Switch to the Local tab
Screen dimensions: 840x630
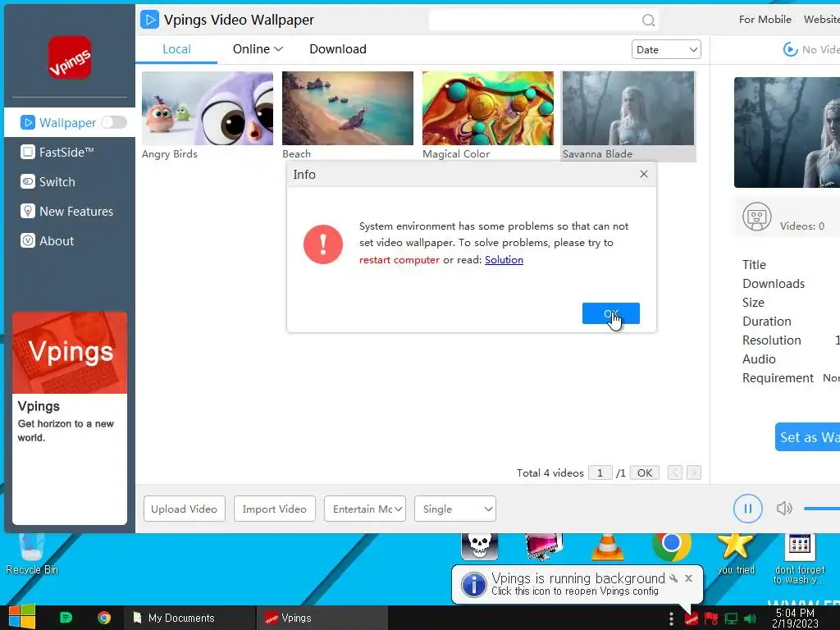(x=176, y=49)
